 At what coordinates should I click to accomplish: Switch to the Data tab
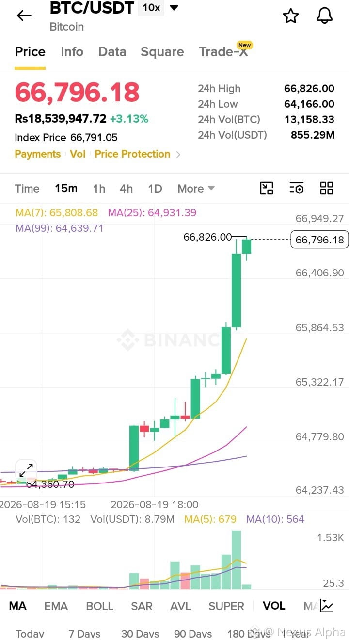pos(112,52)
